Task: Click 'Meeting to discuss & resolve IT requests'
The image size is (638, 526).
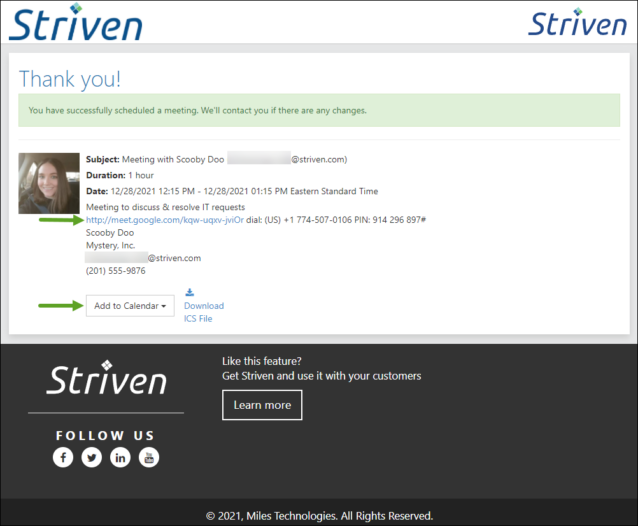Action: (x=166, y=207)
